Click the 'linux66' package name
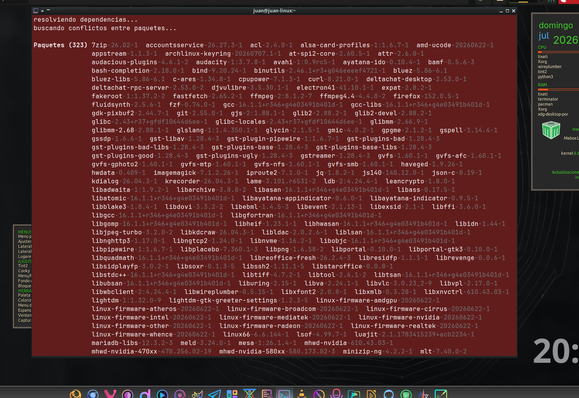This screenshot has width=579, height=398. pos(237,334)
